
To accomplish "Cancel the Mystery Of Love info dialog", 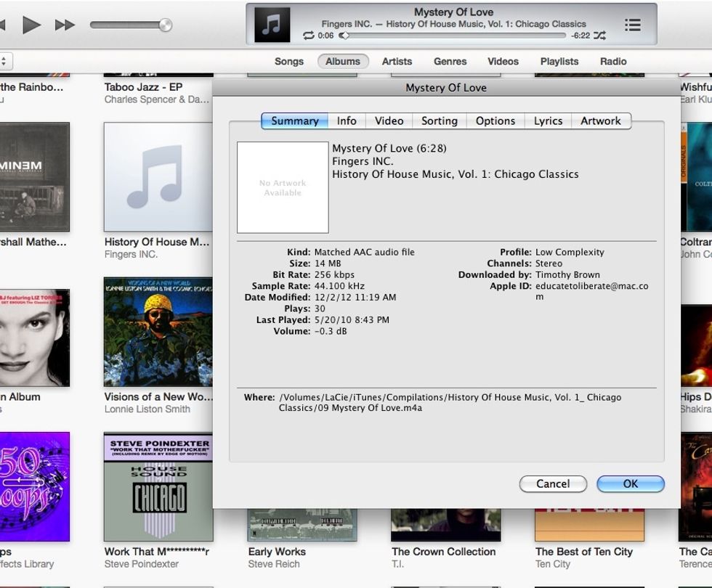I will (x=553, y=484).
